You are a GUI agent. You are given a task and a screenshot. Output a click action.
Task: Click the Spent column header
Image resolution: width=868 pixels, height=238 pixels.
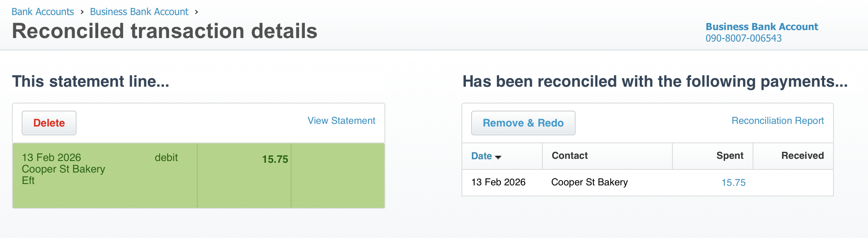tap(730, 156)
